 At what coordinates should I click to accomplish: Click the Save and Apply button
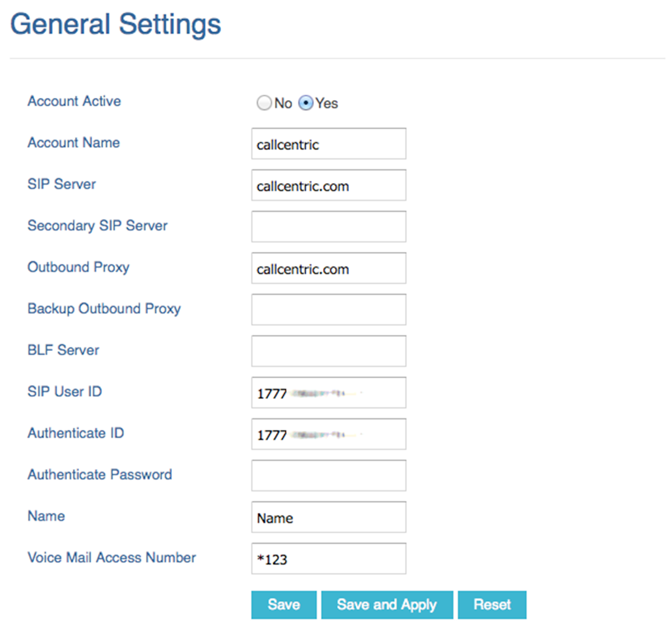[387, 605]
